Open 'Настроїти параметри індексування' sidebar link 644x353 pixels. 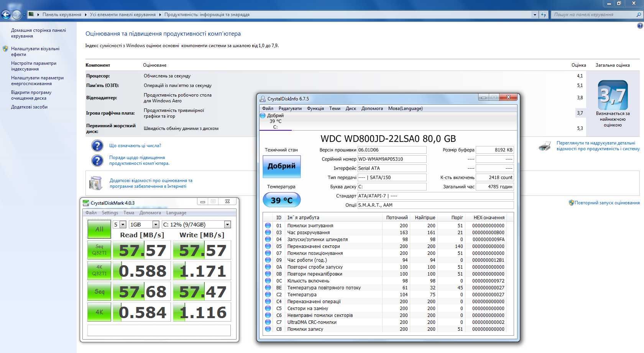[34, 66]
